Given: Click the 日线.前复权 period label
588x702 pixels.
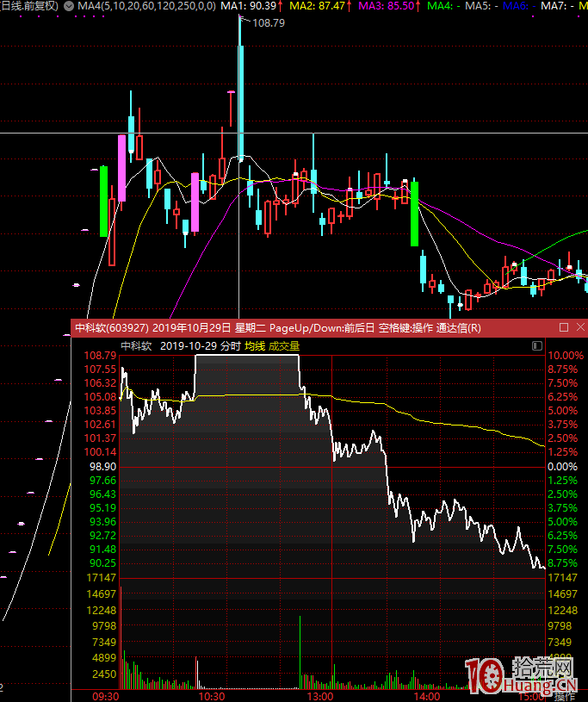Looking at the screenshot, I should pos(28,6).
